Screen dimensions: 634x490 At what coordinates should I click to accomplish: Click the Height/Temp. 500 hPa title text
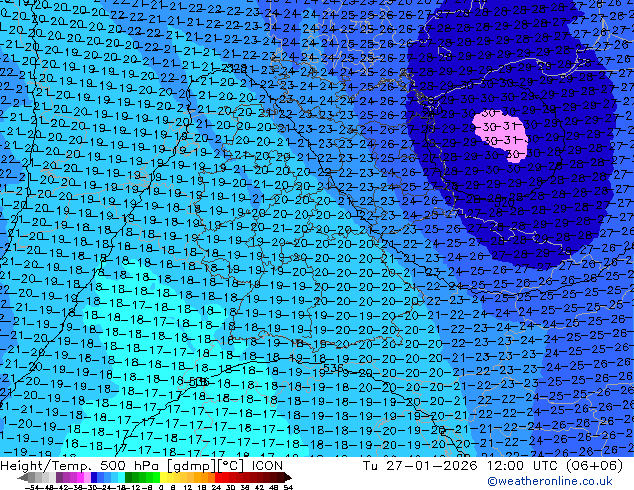click(x=79, y=466)
